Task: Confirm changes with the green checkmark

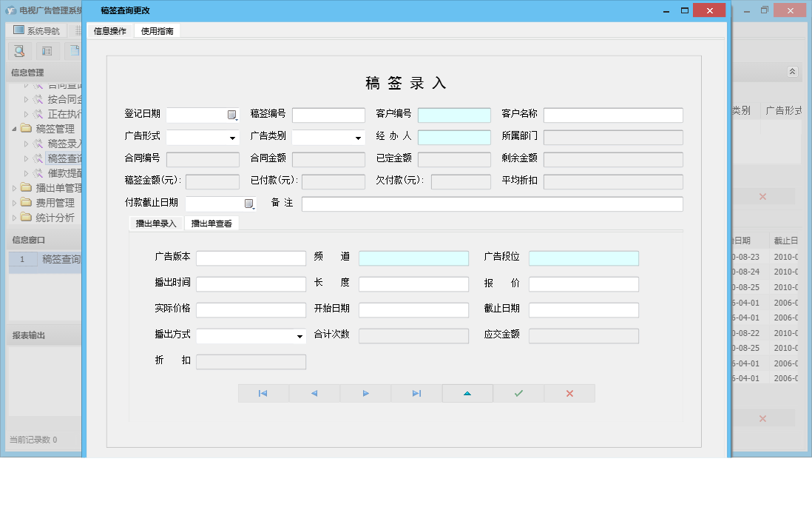Action: pos(518,394)
